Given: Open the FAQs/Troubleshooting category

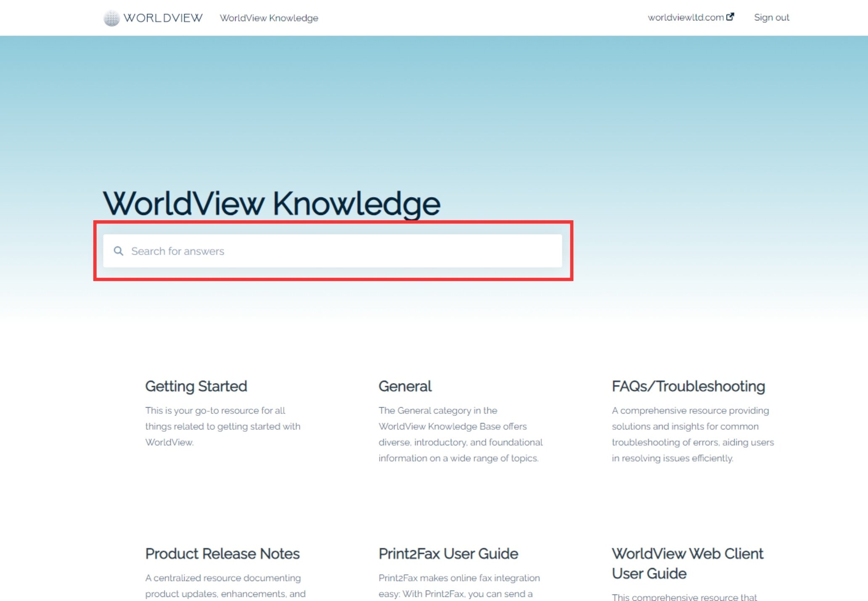Looking at the screenshot, I should point(688,386).
